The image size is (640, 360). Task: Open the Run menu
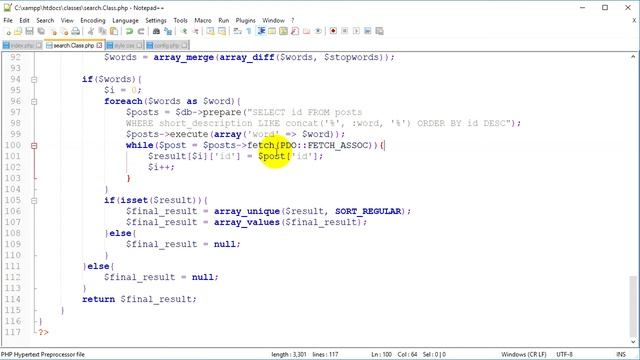(224, 20)
